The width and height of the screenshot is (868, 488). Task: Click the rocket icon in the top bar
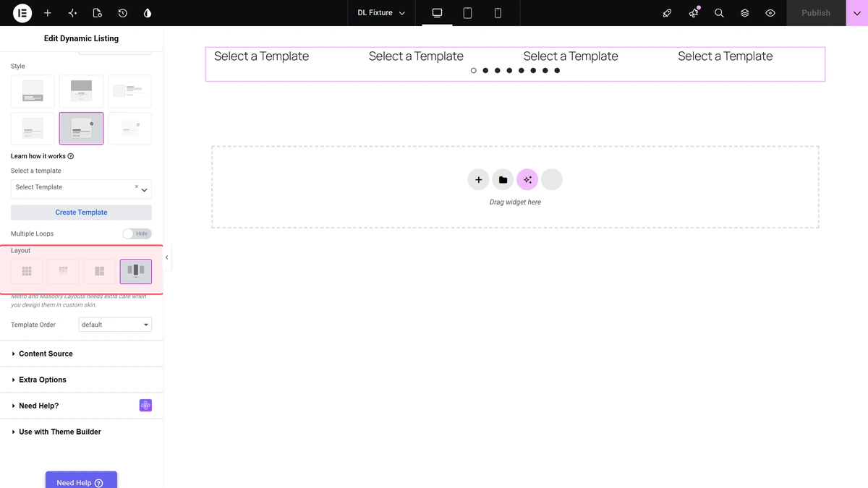click(x=668, y=13)
